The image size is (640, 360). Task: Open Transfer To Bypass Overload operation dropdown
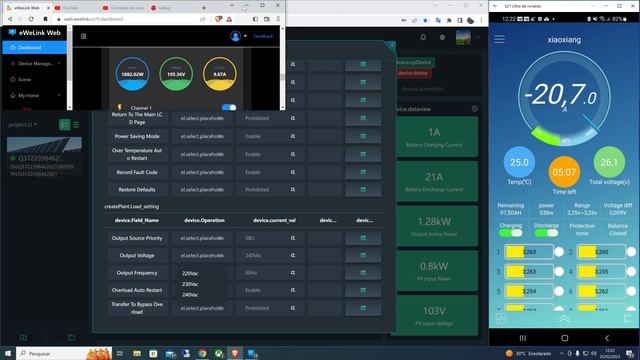[x=202, y=308]
